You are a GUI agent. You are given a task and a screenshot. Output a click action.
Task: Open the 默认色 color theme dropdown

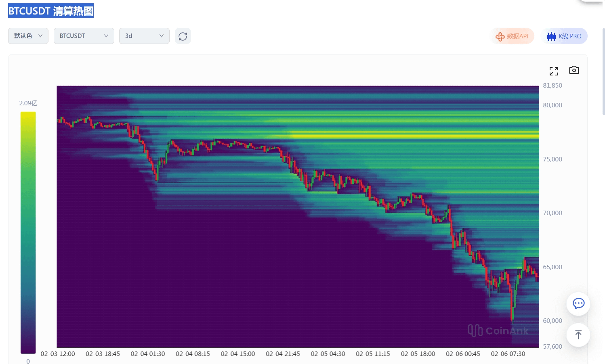click(x=28, y=36)
